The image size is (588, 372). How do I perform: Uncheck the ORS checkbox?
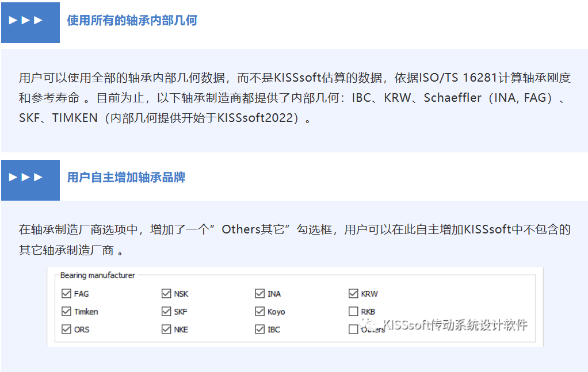pos(66,329)
